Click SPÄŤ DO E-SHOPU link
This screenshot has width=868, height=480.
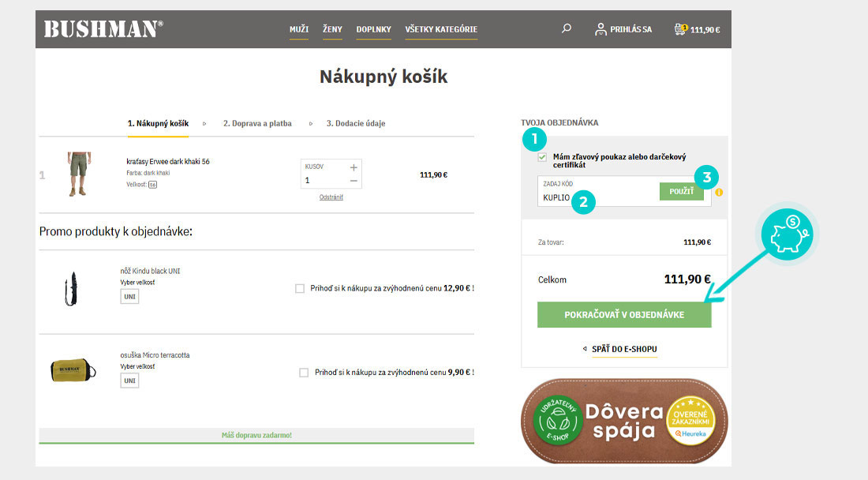coord(624,350)
